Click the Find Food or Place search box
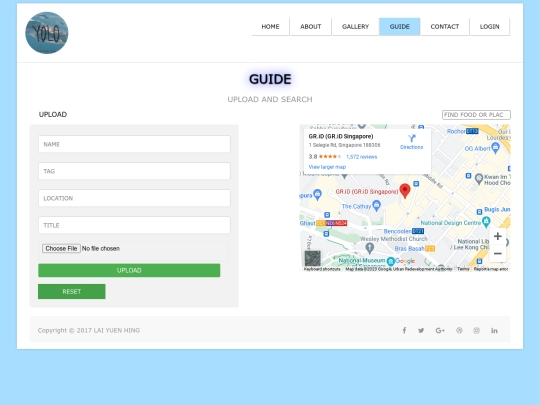Screen dimensions: 540x405 [x=476, y=115]
